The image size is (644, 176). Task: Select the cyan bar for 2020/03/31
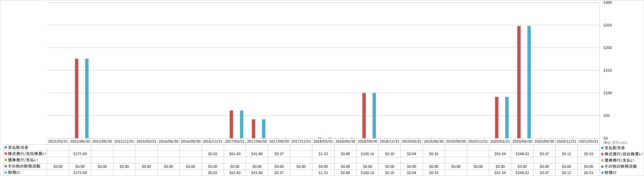(507, 117)
